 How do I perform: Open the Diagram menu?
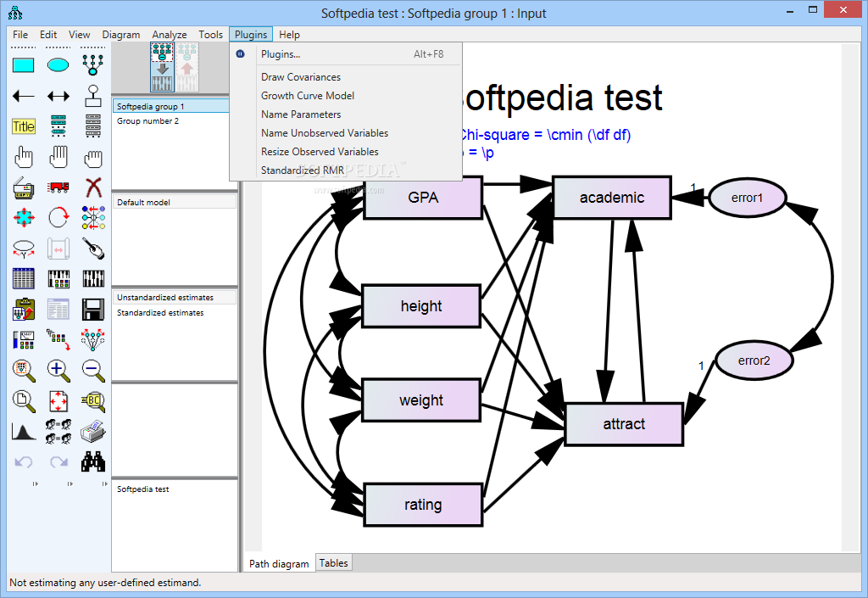(120, 34)
